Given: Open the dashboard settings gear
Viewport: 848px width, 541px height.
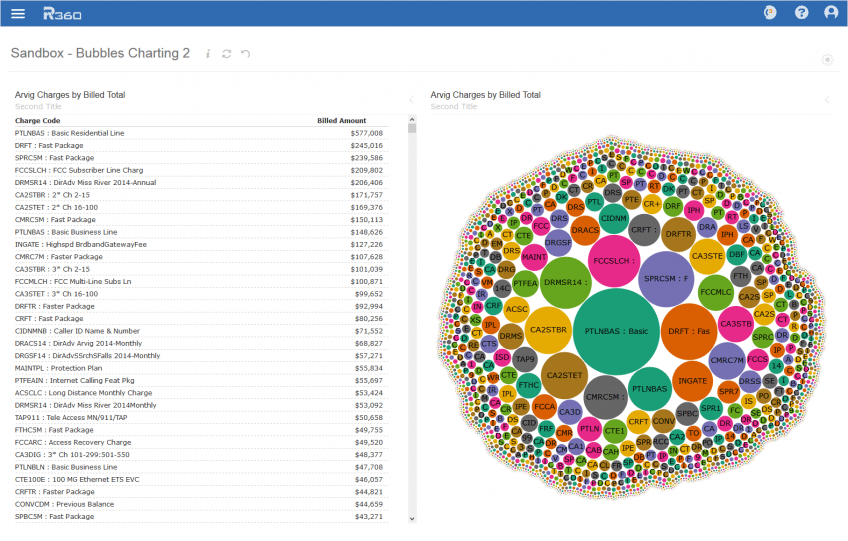Looking at the screenshot, I should (x=827, y=60).
